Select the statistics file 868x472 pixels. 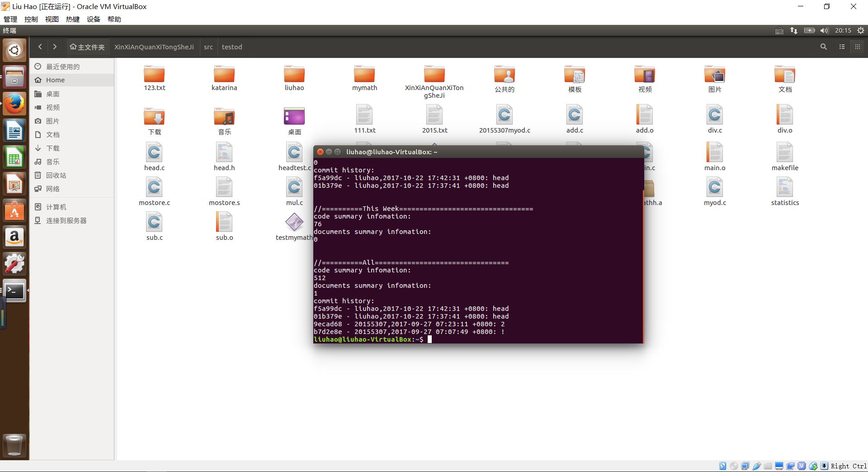785,191
